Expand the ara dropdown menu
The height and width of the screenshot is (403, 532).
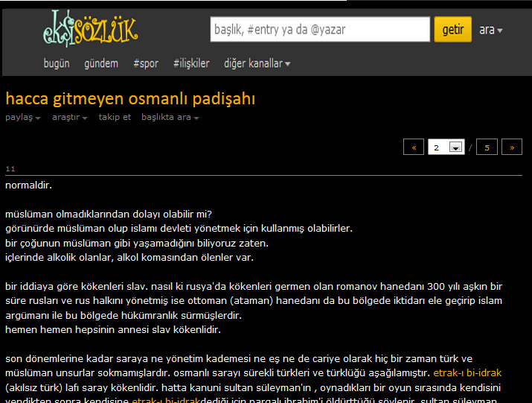coord(490,30)
